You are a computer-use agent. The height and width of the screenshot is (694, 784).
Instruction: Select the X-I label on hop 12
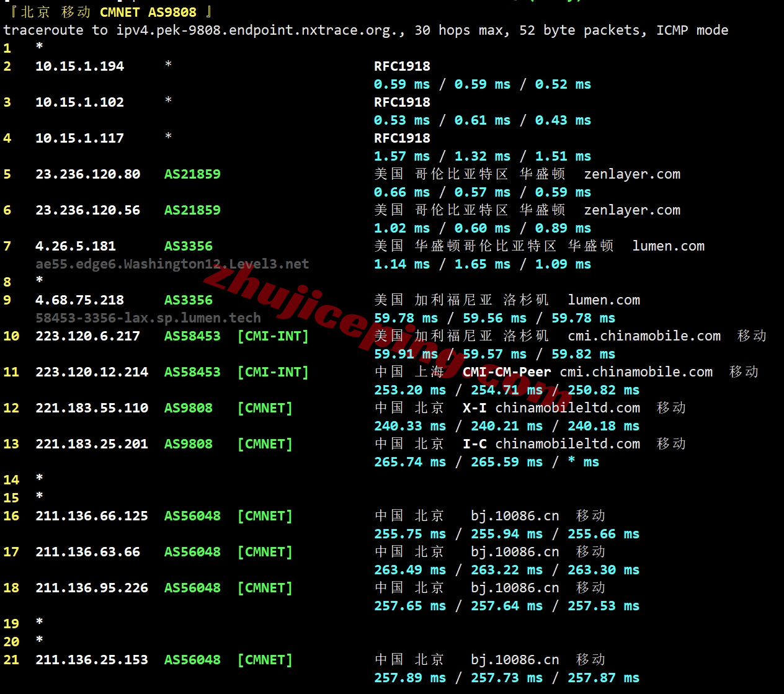[474, 408]
